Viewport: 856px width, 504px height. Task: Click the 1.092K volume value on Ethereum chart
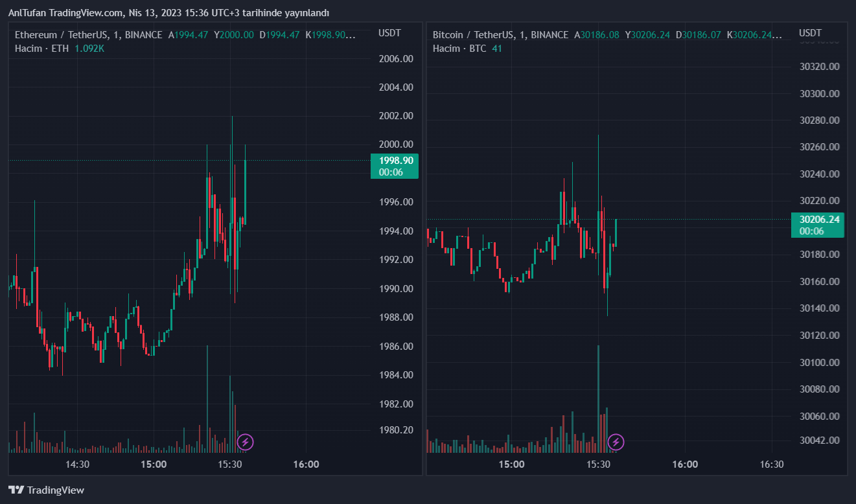click(x=89, y=49)
